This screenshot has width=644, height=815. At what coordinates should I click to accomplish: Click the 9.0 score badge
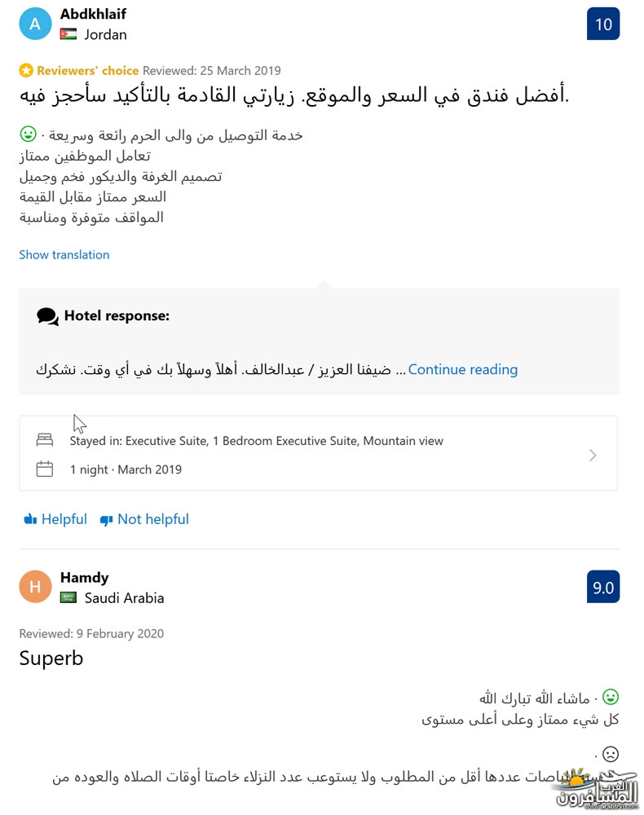click(x=603, y=587)
